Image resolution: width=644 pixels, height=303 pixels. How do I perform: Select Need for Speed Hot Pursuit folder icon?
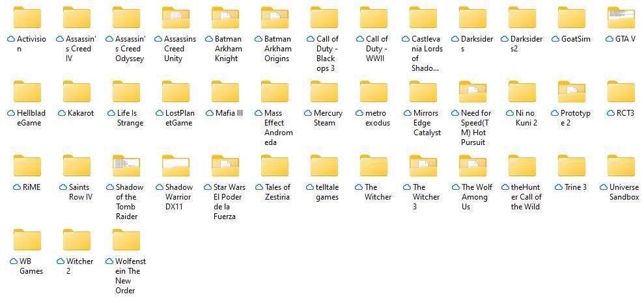click(x=473, y=92)
